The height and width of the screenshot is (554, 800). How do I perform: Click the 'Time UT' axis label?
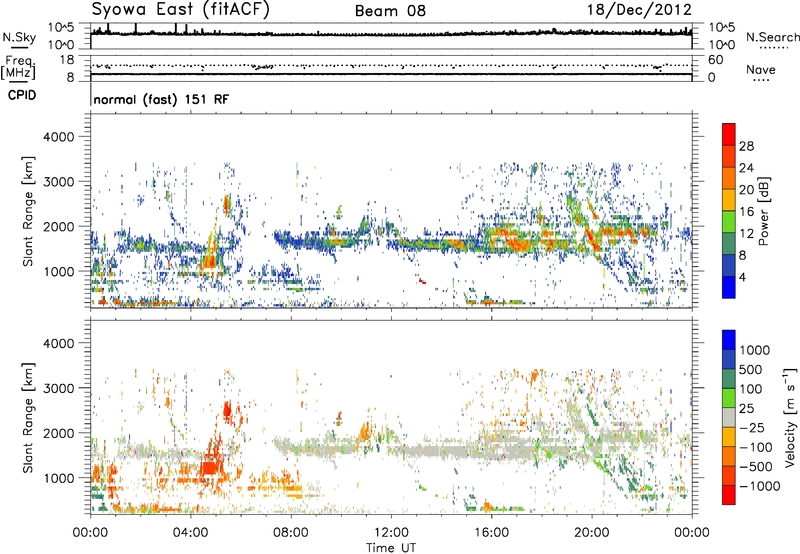[391, 548]
